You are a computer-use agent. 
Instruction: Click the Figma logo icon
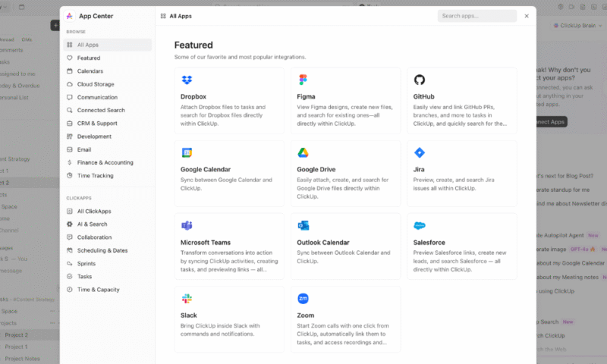[303, 80]
